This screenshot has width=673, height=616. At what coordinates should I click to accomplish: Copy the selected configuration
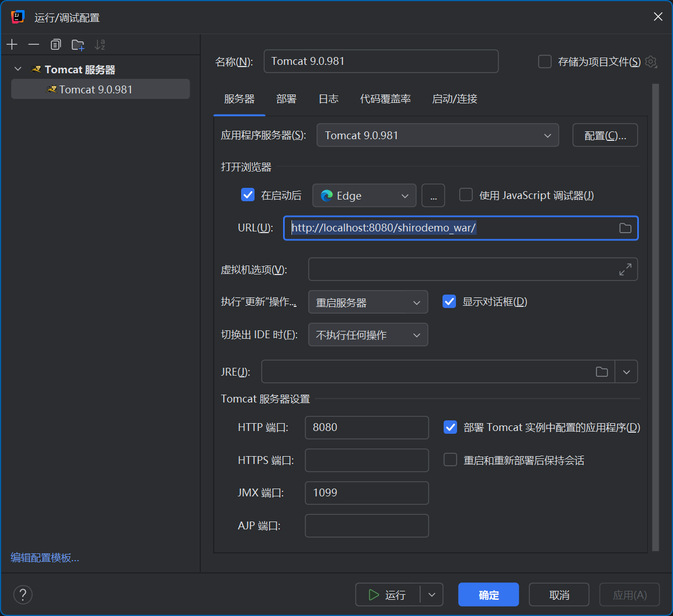55,45
